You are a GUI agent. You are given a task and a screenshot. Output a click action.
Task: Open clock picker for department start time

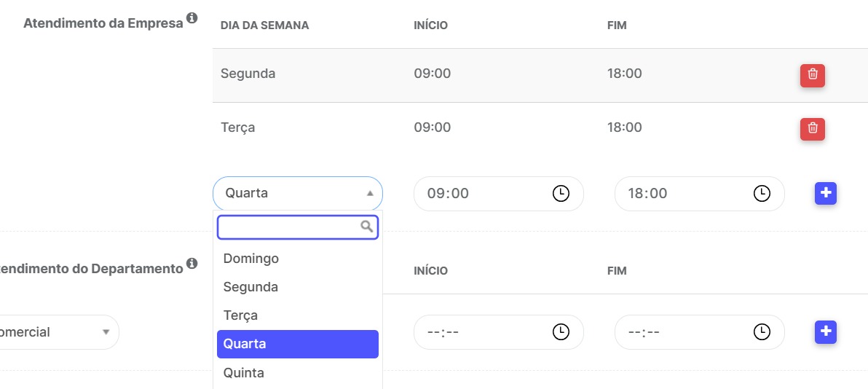(x=561, y=332)
